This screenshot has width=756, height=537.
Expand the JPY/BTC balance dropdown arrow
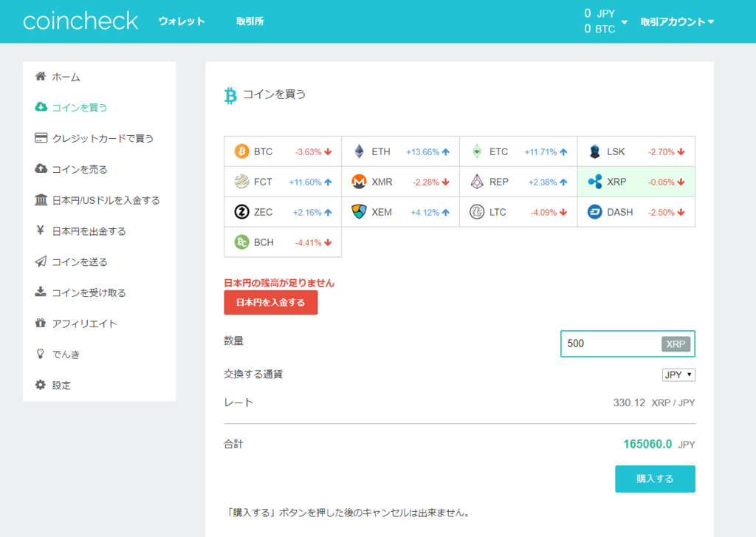[625, 22]
